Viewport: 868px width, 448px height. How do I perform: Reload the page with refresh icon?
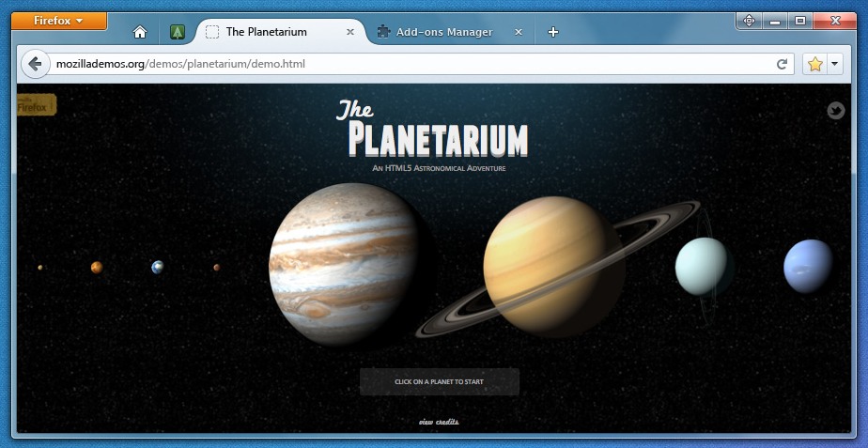pos(782,64)
